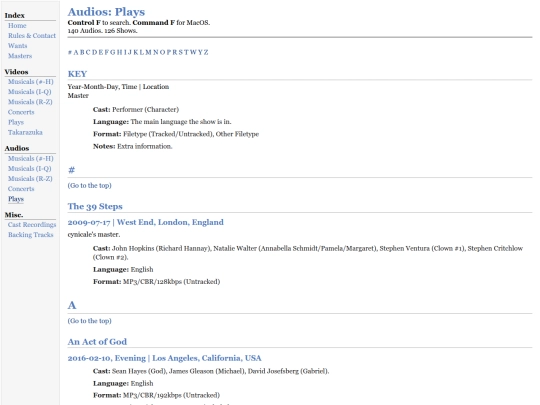Click Go to the top under A heading
540x405 pixels.
click(x=90, y=321)
